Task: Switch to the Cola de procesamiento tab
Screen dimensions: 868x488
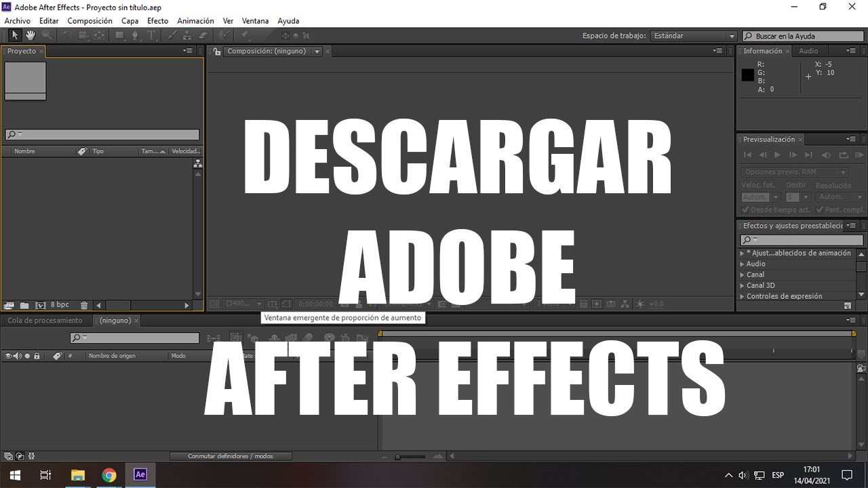Action: click(x=46, y=320)
